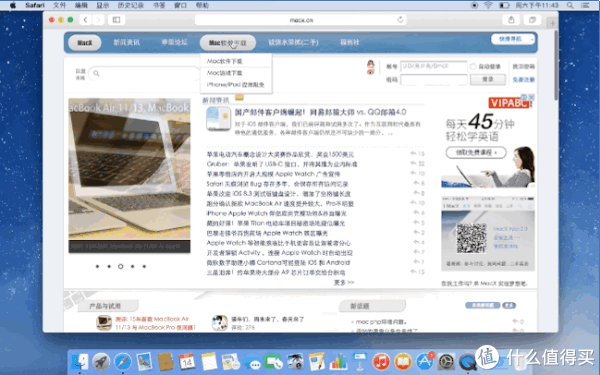Reload page using address bar icon
600x375 pixels.
[x=400, y=20]
